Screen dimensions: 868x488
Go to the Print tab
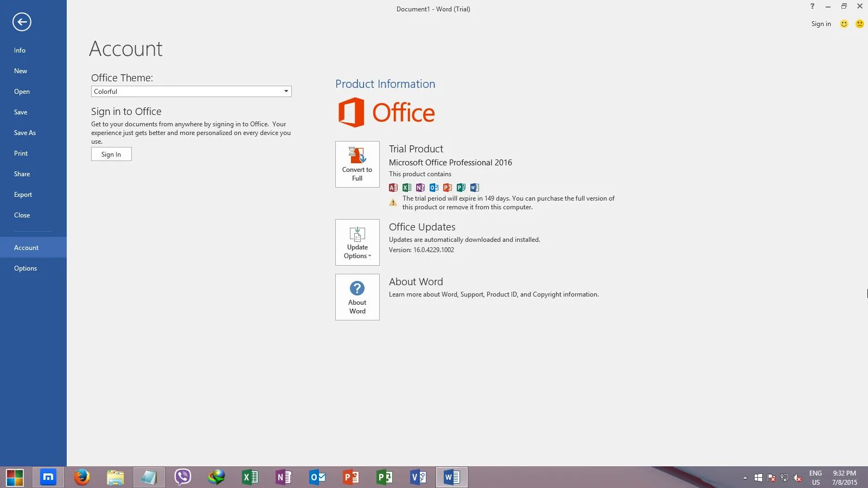33,153
